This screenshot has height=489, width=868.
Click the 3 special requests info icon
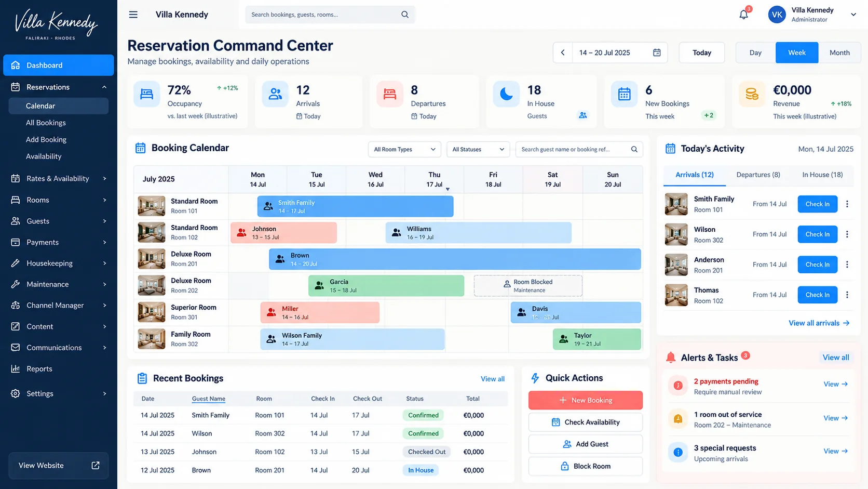(x=677, y=452)
